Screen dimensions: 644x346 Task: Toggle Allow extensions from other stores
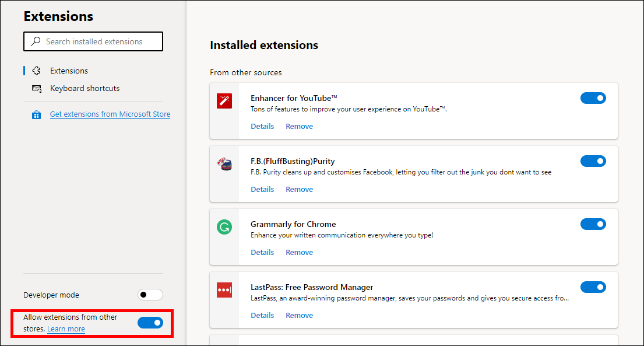point(150,323)
